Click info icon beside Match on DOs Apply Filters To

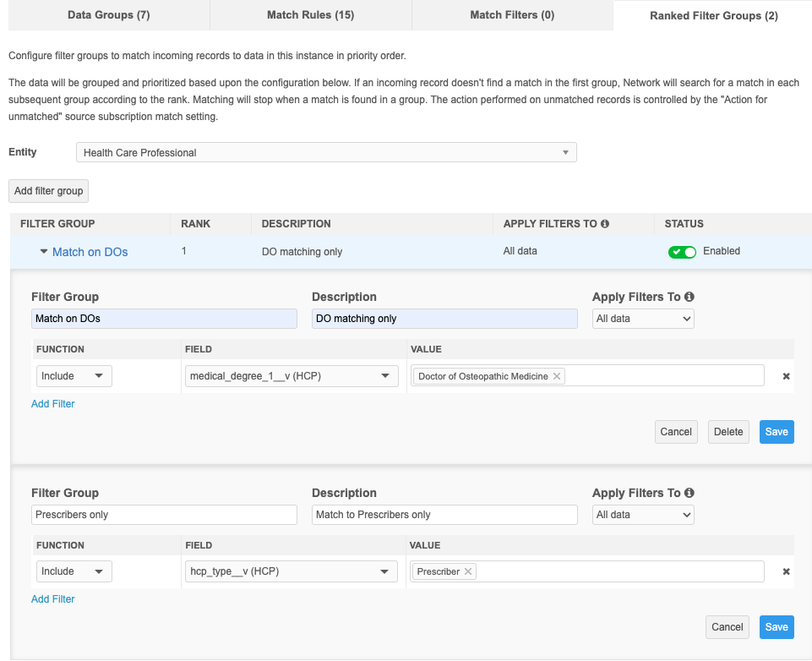click(x=689, y=298)
